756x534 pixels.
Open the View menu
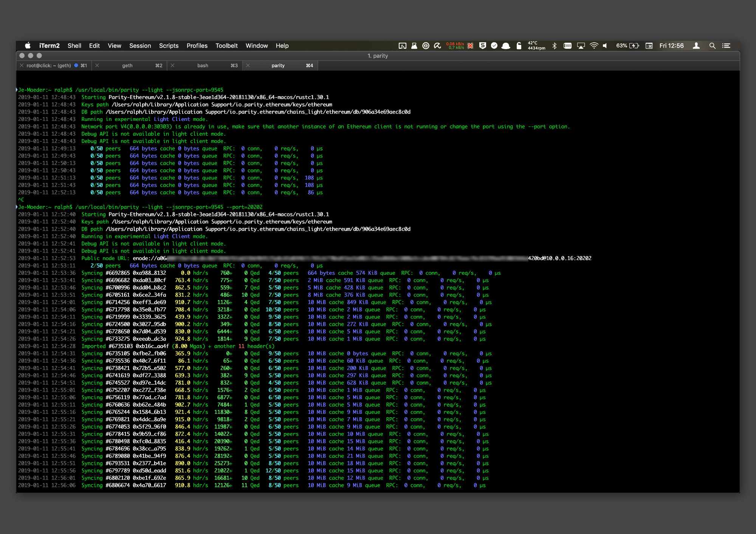coord(115,46)
